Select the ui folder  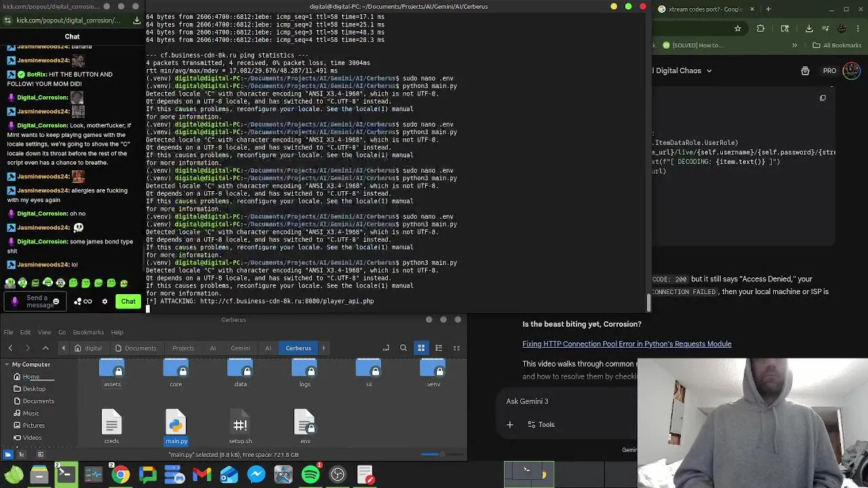tap(369, 373)
